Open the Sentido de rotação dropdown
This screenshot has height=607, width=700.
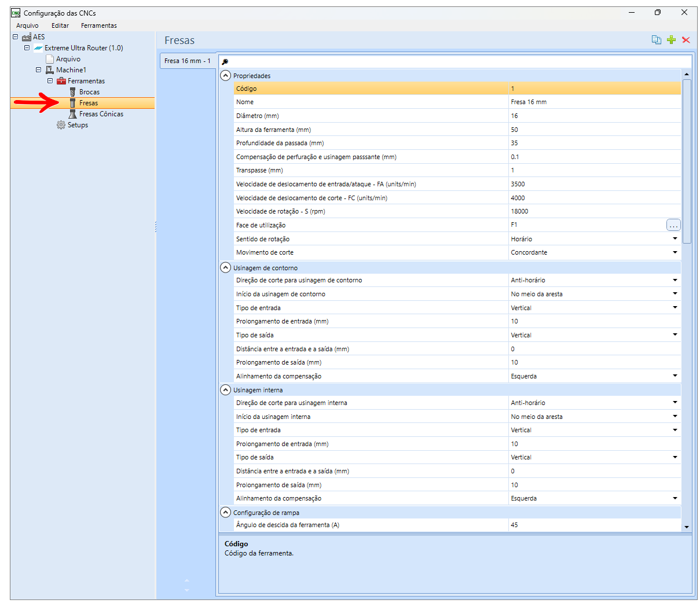coord(675,239)
